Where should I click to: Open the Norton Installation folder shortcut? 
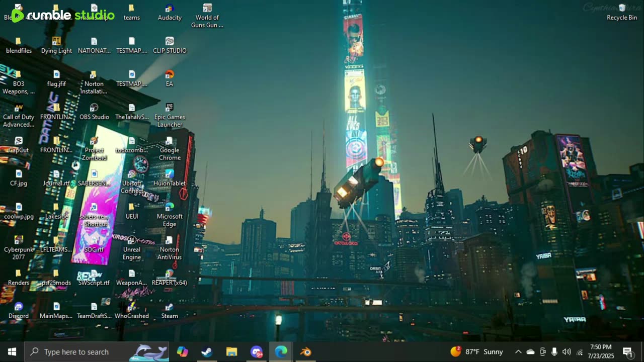click(x=94, y=82)
